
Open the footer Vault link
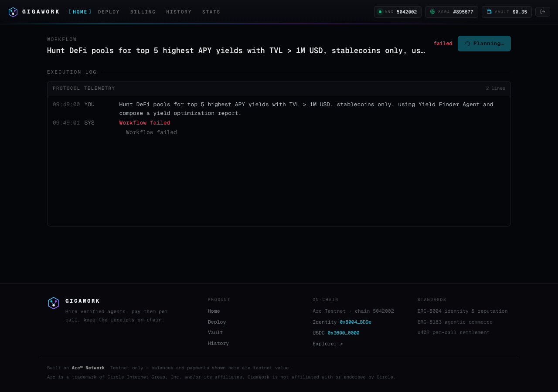click(x=215, y=333)
